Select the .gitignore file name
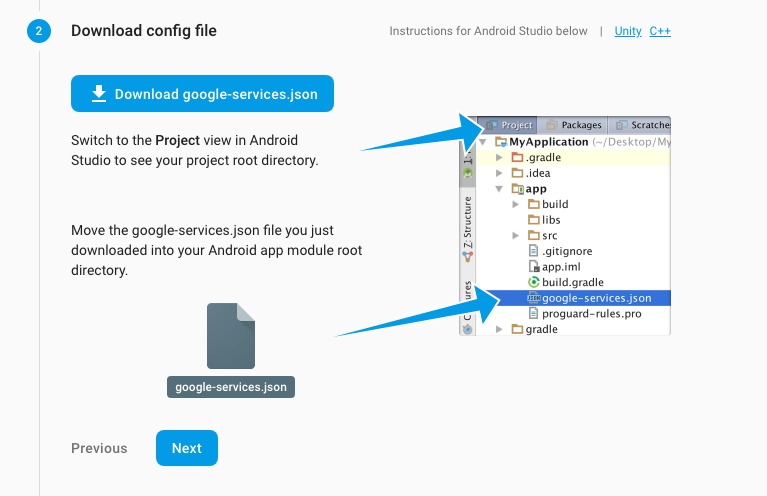 click(x=567, y=251)
